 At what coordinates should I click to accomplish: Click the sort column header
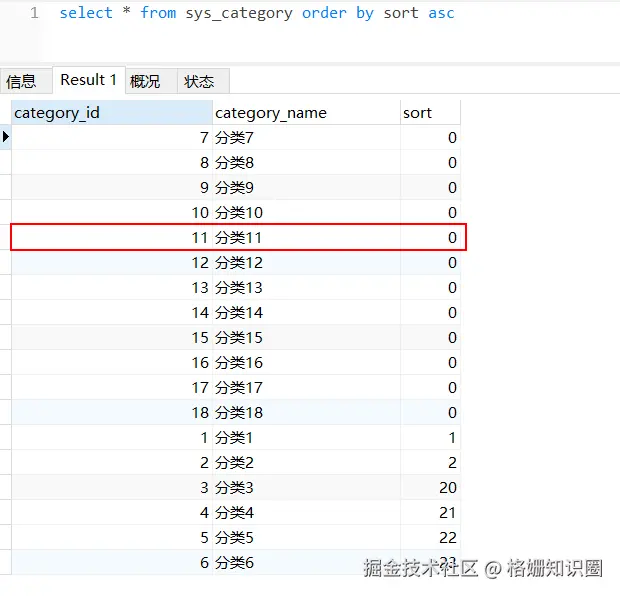pyautogui.click(x=430, y=113)
